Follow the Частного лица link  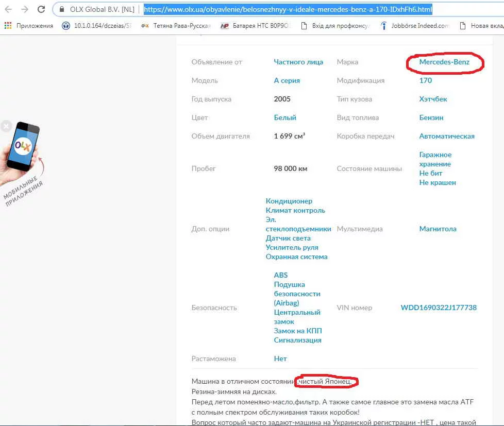[x=298, y=62]
